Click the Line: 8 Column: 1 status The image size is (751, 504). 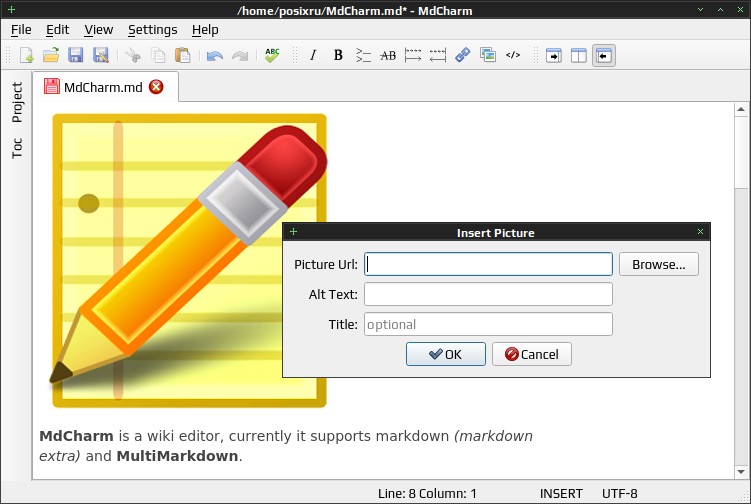[x=427, y=493]
